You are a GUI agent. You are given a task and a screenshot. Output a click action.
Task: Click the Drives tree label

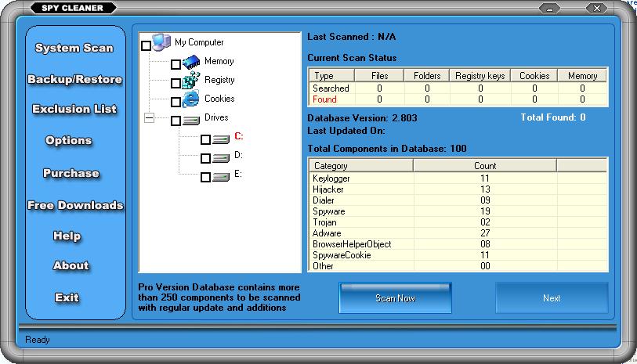pos(216,117)
